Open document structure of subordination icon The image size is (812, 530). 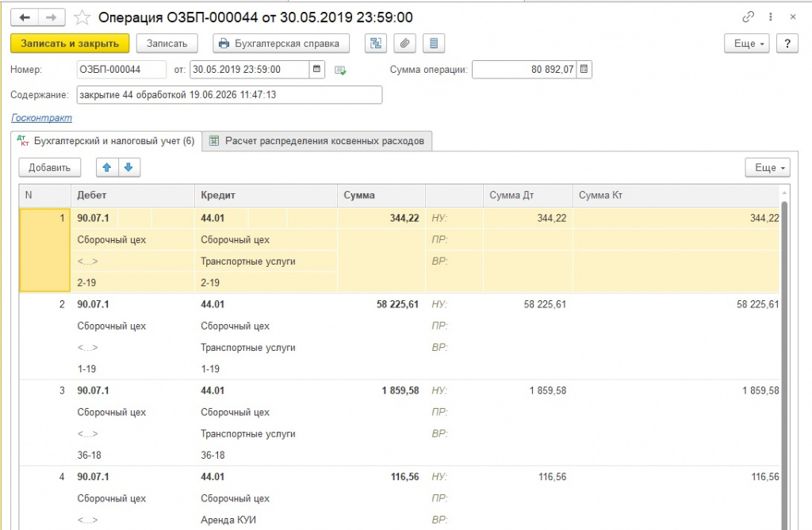[376, 44]
